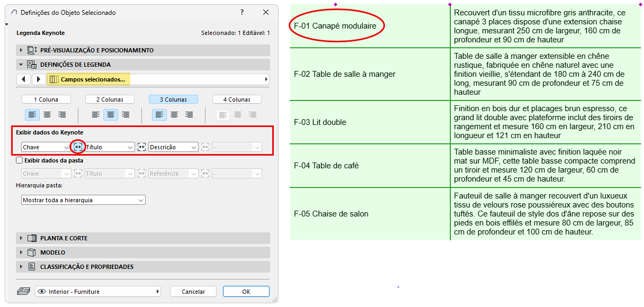Right-align second column text
Viewport: 644px width, 307px height.
click(126, 114)
